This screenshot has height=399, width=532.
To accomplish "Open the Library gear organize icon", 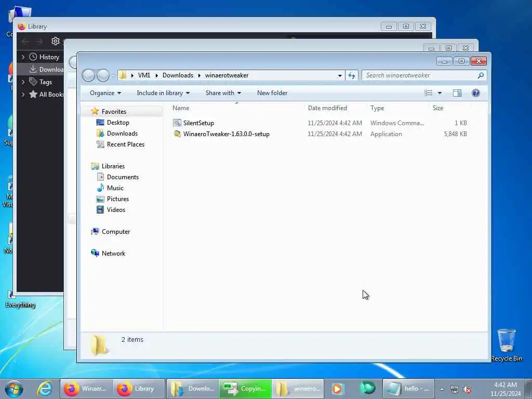I will tap(55, 41).
